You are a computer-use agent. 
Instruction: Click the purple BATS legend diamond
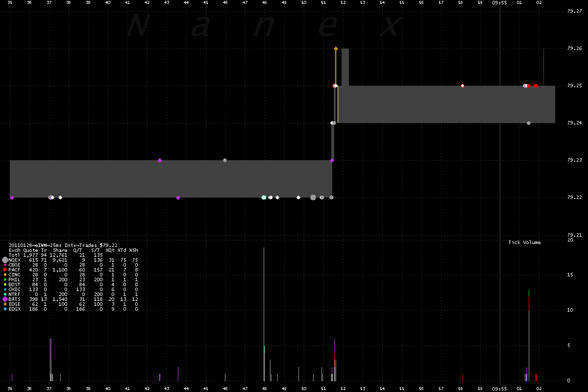[5, 299]
